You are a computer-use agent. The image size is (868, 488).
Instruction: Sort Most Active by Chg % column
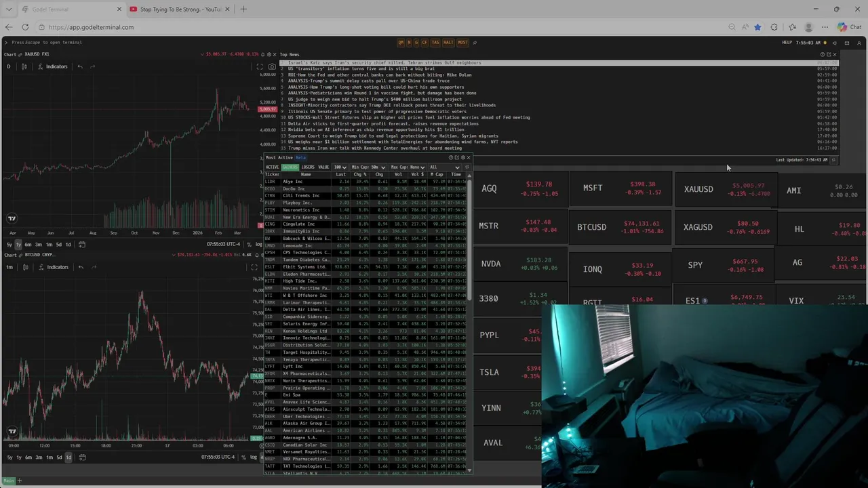[360, 175]
